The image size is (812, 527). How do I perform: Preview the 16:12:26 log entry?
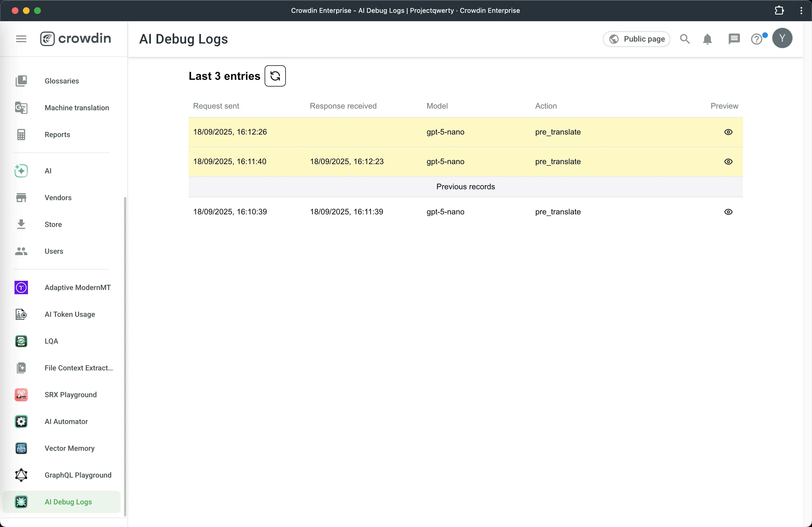(728, 132)
